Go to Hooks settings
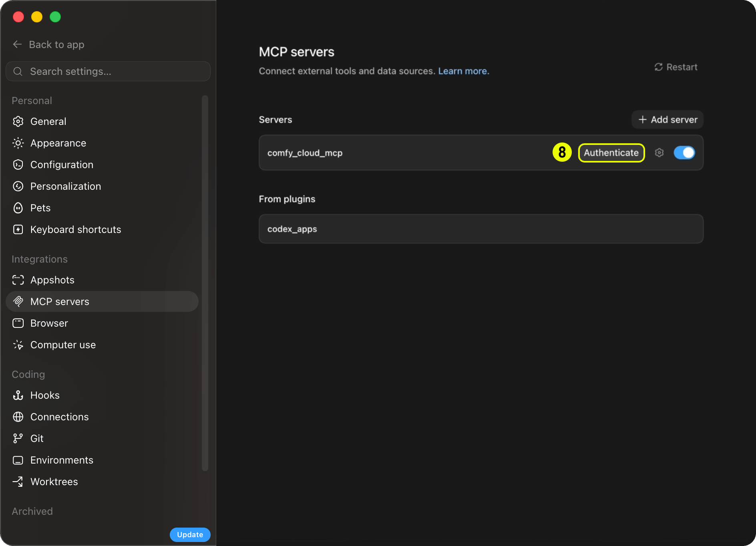This screenshot has width=756, height=546. coord(102,395)
